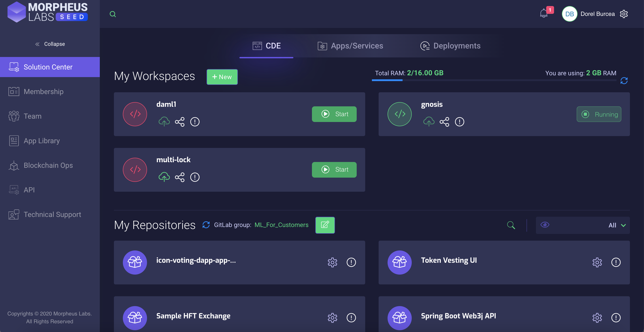Click cloud upload icon for multi-lock workspace
The height and width of the screenshot is (332, 644).
click(164, 177)
